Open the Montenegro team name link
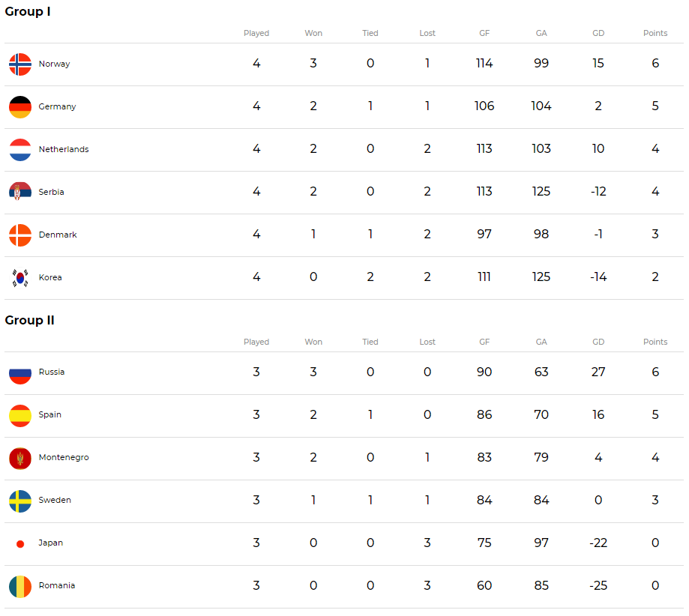Screen dimensions: 689x616 coord(64,457)
